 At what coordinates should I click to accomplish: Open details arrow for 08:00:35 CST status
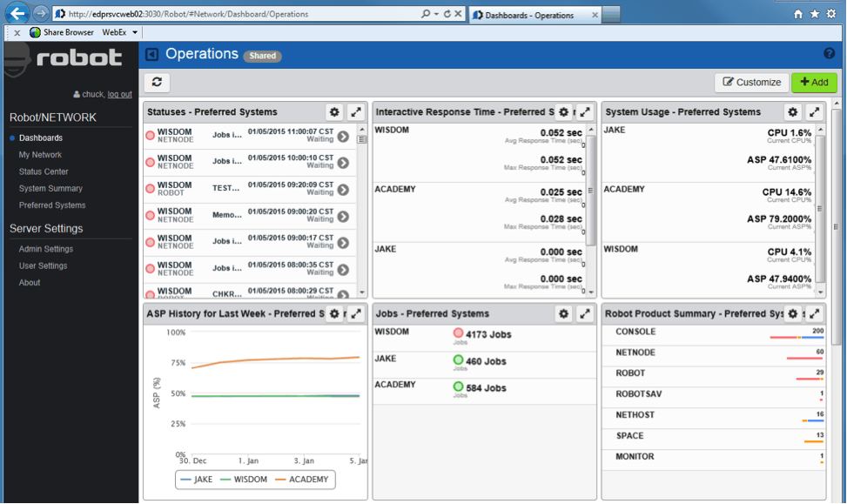point(343,270)
